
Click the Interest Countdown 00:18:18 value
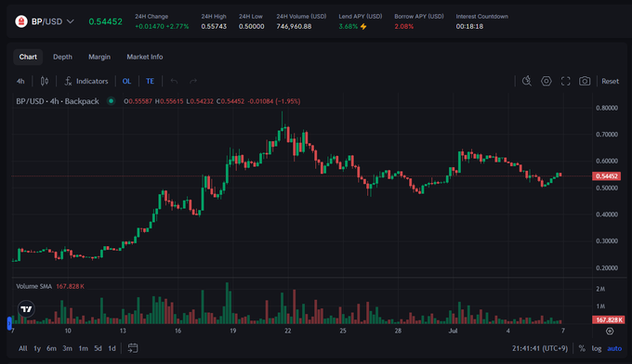tap(469, 27)
